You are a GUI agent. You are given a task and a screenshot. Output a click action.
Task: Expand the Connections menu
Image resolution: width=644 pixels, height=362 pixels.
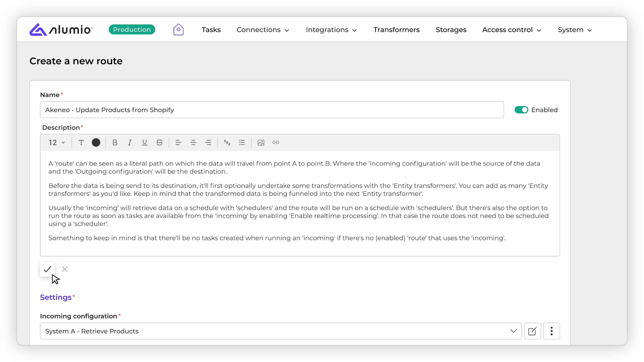click(262, 30)
